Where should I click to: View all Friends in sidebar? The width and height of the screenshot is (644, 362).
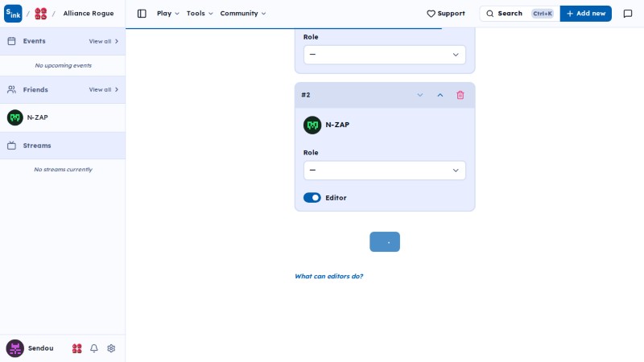(x=104, y=89)
